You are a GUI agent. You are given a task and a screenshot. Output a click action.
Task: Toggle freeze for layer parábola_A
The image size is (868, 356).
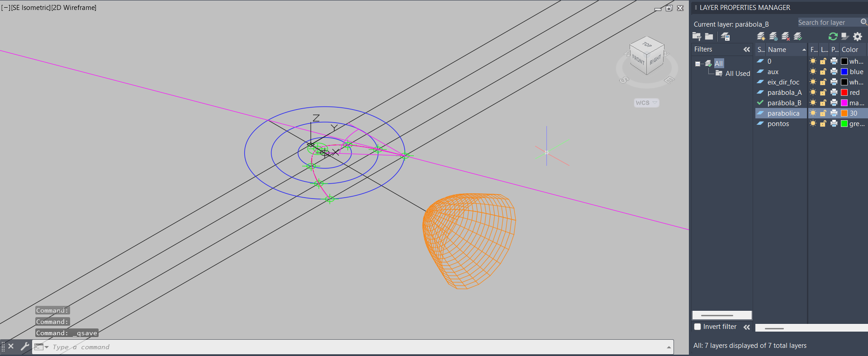(x=813, y=92)
